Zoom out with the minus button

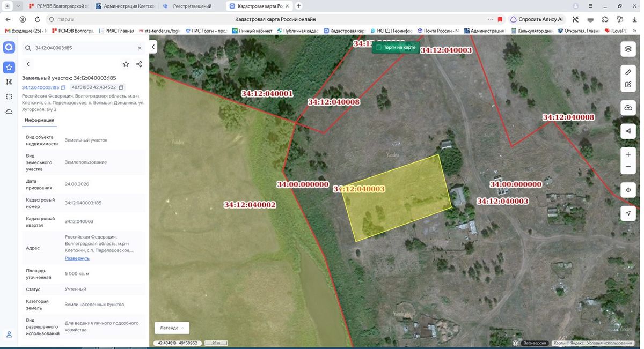628,167
